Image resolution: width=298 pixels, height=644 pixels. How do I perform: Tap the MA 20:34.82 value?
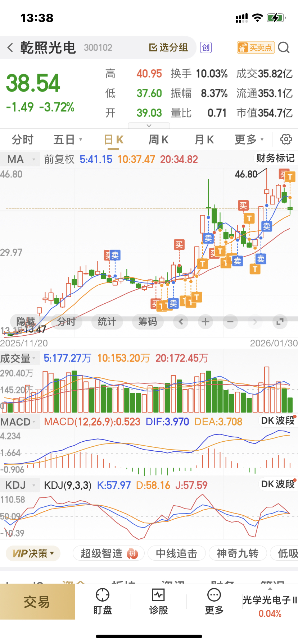pyautogui.click(x=179, y=159)
